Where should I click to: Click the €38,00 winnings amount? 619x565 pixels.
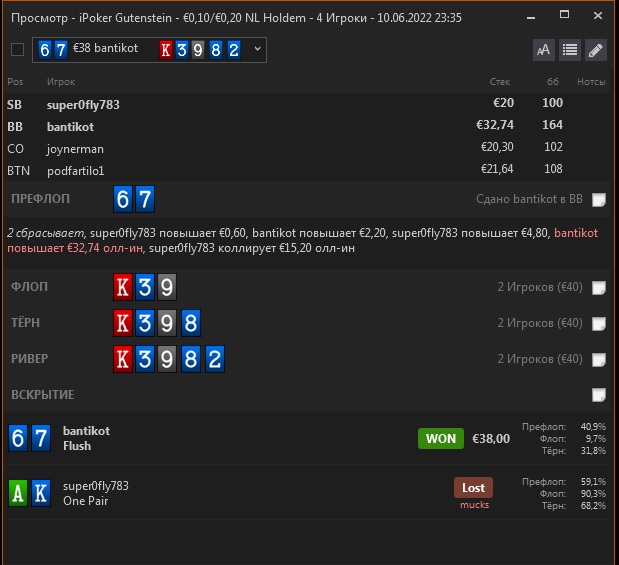491,439
